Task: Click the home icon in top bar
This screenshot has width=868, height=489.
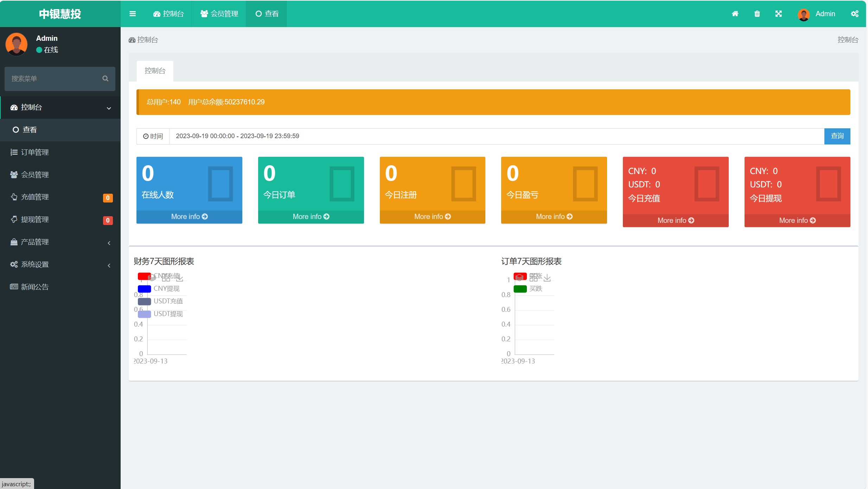Action: click(x=735, y=14)
